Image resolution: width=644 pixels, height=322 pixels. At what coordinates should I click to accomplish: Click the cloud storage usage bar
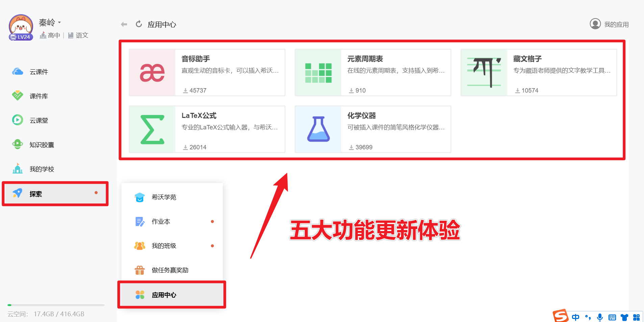[56, 305]
